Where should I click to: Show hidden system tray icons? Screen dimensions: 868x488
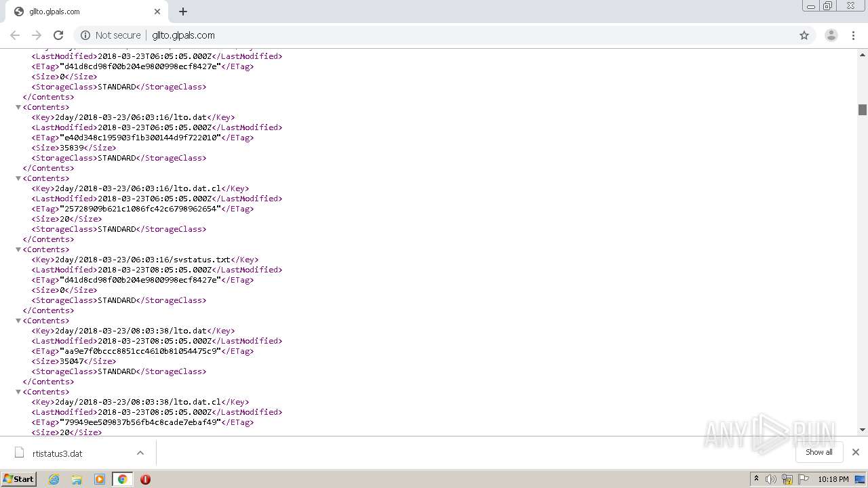pyautogui.click(x=757, y=479)
